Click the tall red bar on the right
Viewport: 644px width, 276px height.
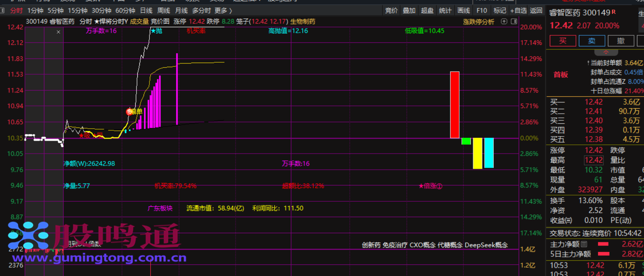454,105
